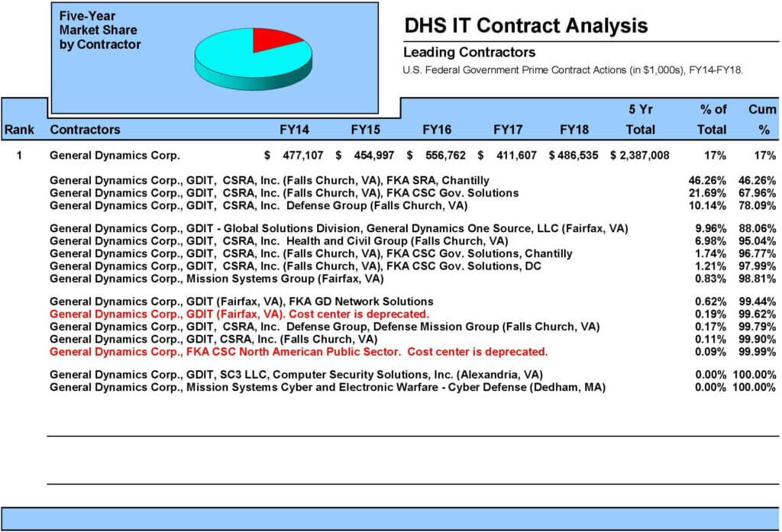This screenshot has height=532, width=782.
Task: Click the FY17 value 411,607
Action: pos(516,156)
